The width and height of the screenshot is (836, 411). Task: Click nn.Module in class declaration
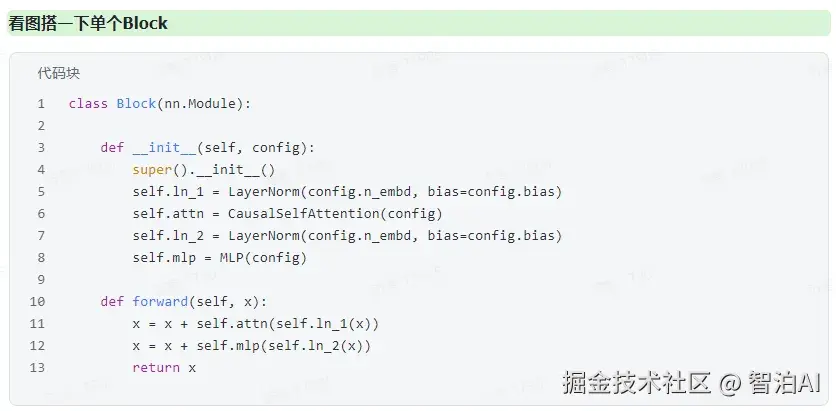point(203,103)
